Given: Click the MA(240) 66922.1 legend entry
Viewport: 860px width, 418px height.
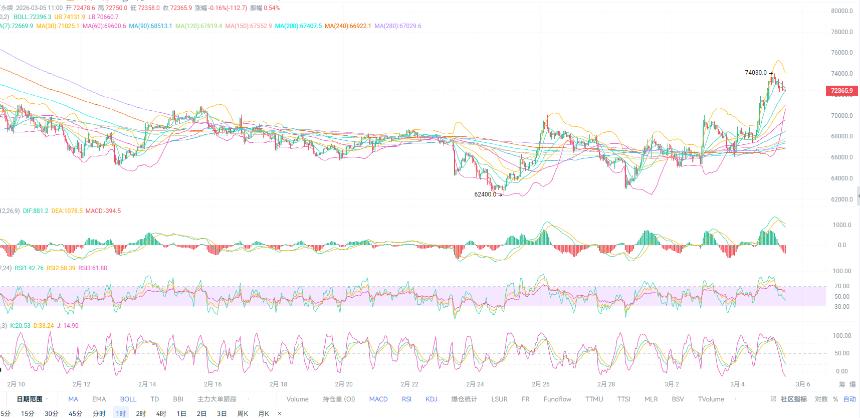Looking at the screenshot, I should [348, 26].
